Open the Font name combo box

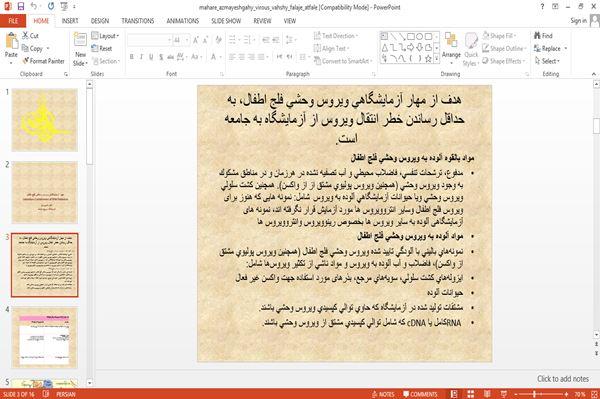(x=149, y=40)
